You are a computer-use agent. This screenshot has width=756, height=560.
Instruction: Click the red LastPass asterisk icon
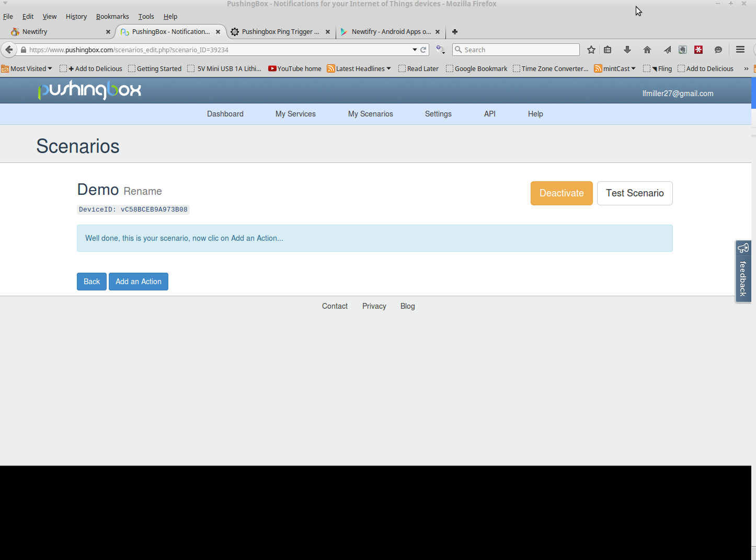(x=698, y=50)
